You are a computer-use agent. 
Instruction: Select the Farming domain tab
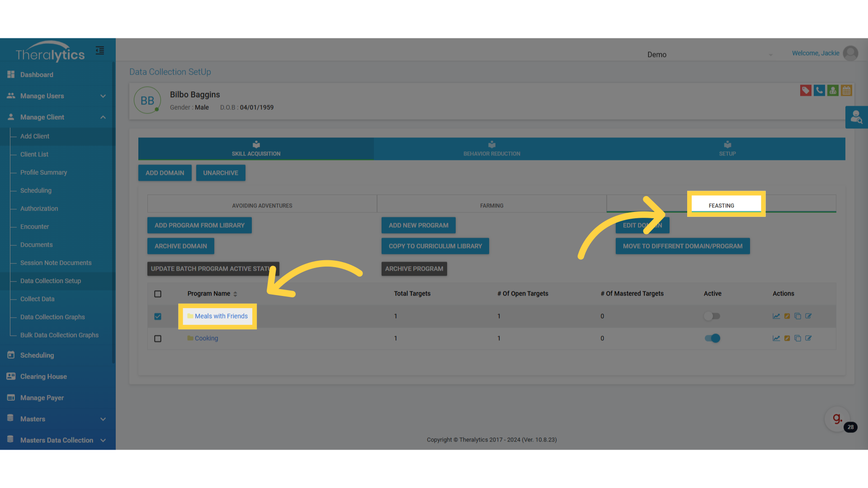(491, 206)
